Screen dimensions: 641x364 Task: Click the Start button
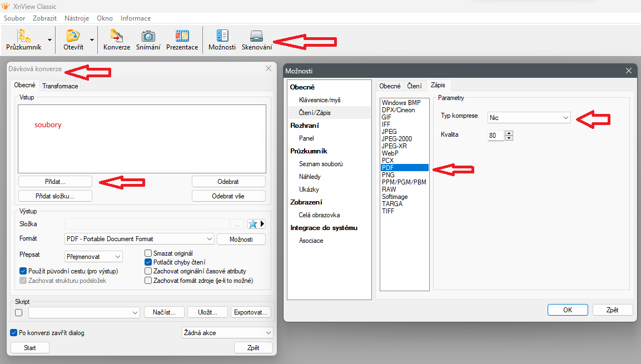coord(30,348)
